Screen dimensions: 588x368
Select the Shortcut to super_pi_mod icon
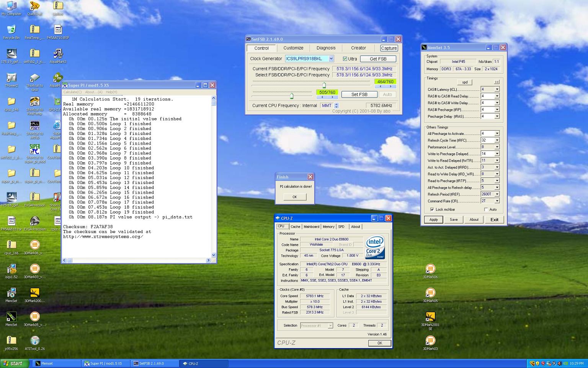tap(35, 153)
